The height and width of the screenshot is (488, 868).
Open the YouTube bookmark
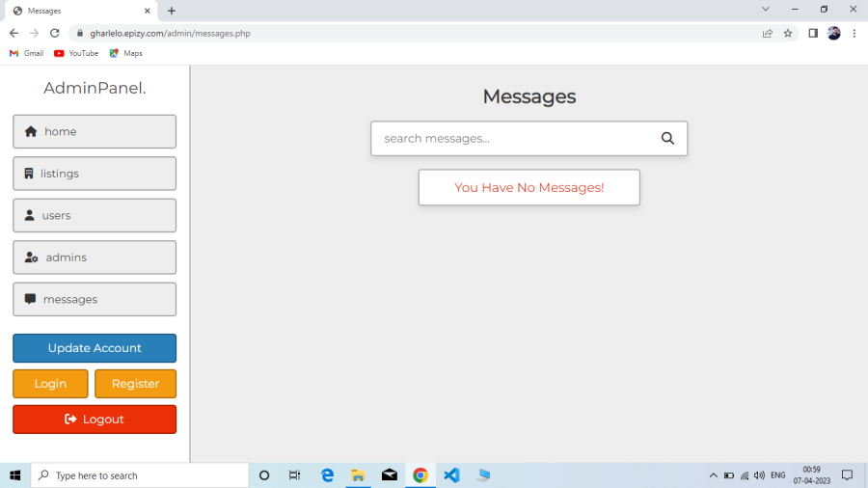[76, 53]
